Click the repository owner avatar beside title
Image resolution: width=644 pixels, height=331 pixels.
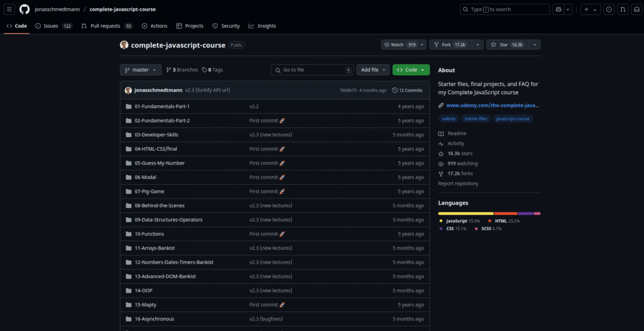tap(124, 45)
